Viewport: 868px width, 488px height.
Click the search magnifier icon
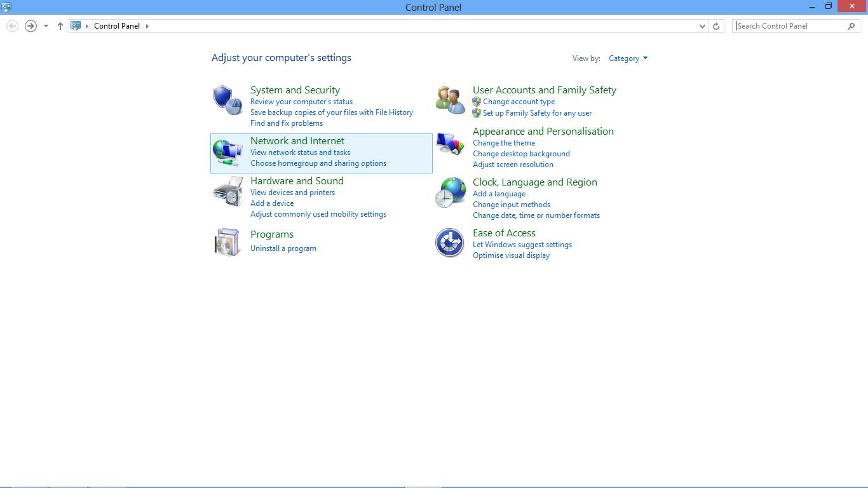[x=851, y=26]
